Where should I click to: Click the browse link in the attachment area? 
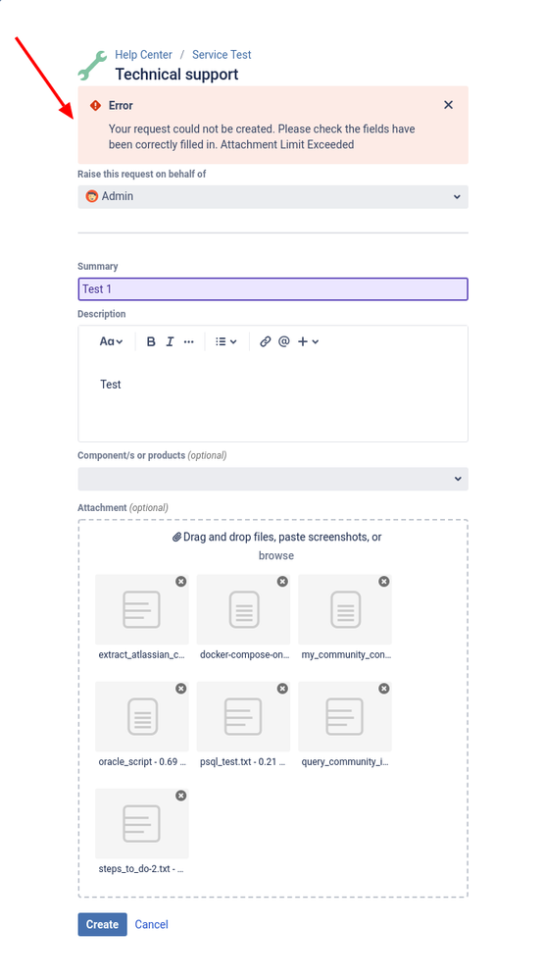[x=276, y=555]
